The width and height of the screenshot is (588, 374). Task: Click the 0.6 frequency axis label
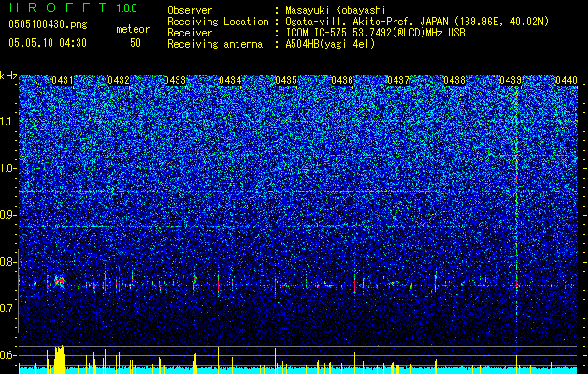pyautogui.click(x=8, y=355)
